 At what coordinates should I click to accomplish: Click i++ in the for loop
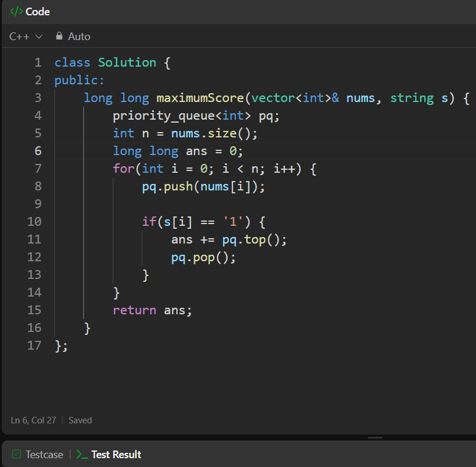284,169
